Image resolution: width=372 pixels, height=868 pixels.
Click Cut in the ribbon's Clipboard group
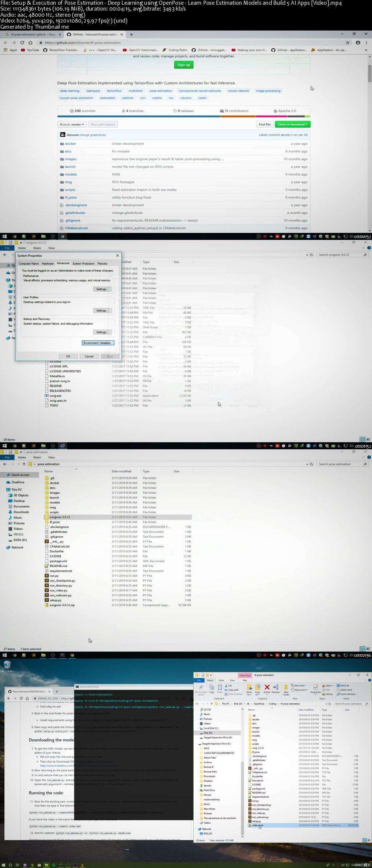pos(229,686)
